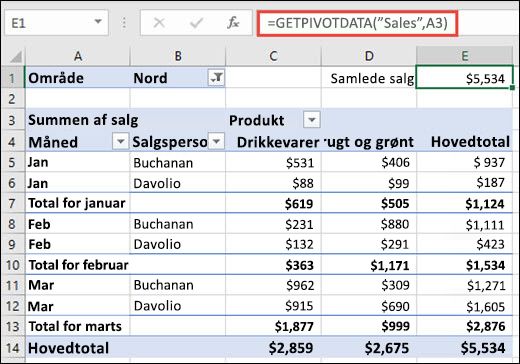The image size is (520, 364).
Task: Select the $88 cell
Action: [x=273, y=183]
